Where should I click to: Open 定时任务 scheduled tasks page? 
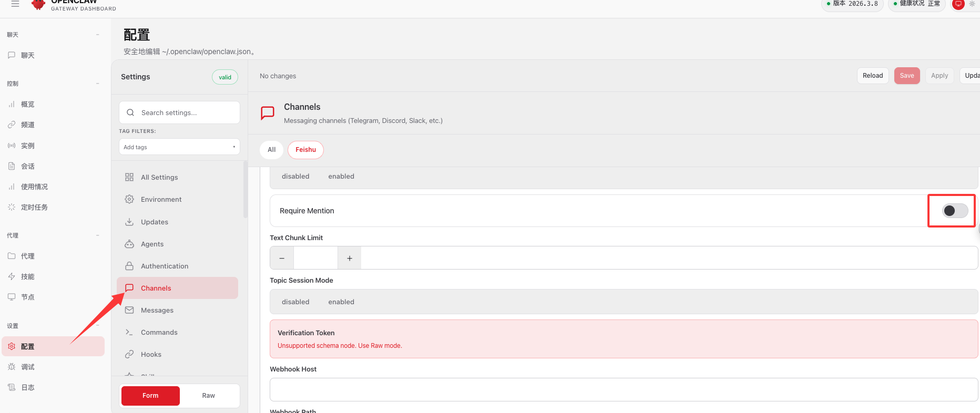coord(53,207)
